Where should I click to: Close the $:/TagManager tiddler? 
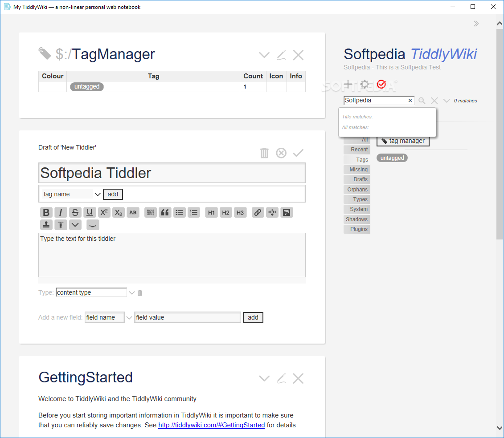(298, 55)
